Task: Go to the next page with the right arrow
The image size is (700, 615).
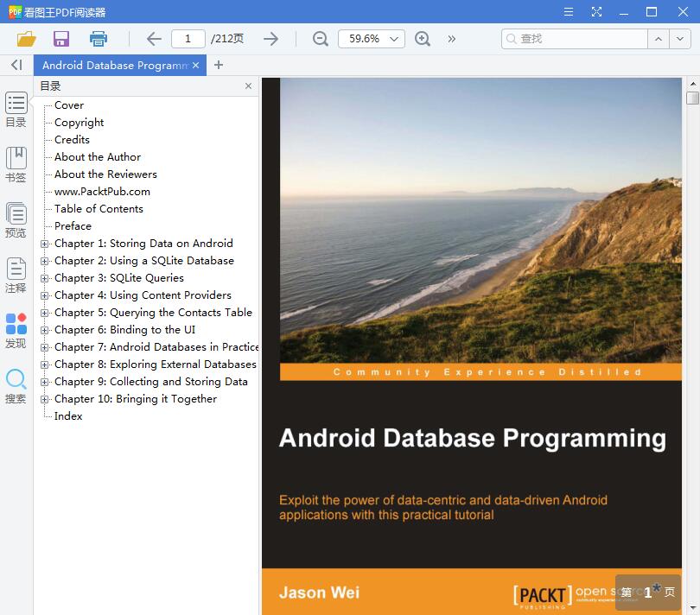Action: [271, 39]
